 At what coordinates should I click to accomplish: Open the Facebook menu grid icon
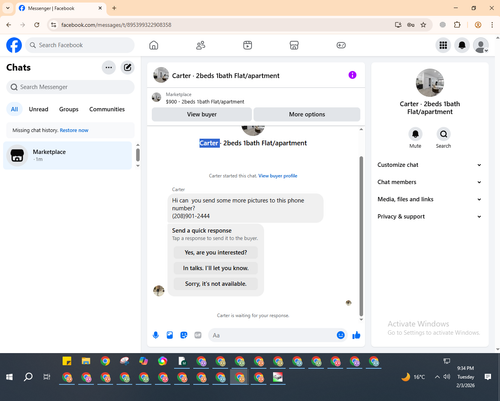(x=443, y=45)
